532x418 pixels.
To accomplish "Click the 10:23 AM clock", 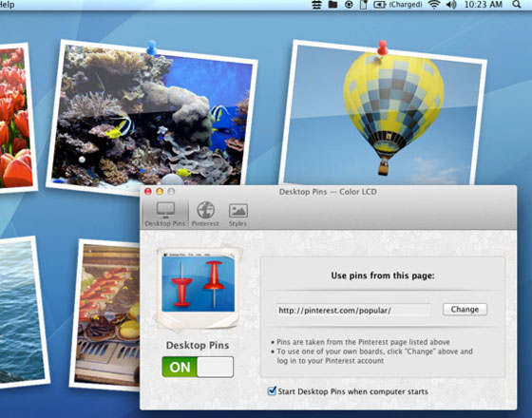I will (x=484, y=5).
